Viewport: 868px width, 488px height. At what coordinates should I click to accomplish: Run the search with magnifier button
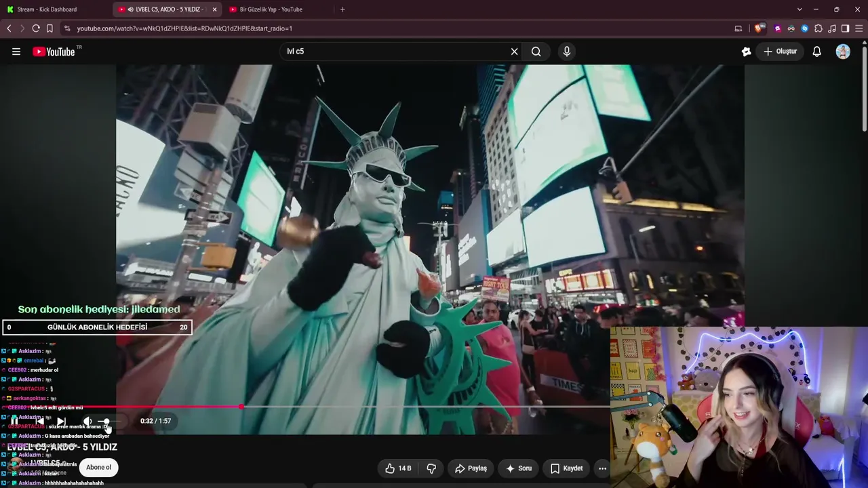point(536,52)
